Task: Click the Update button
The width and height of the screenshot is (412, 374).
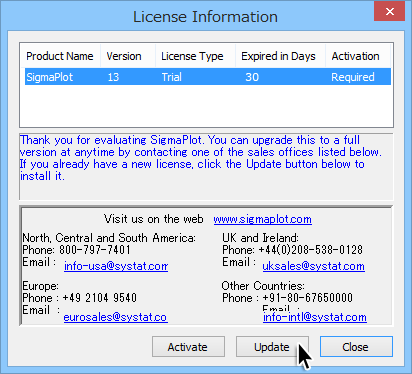Action: point(272,347)
